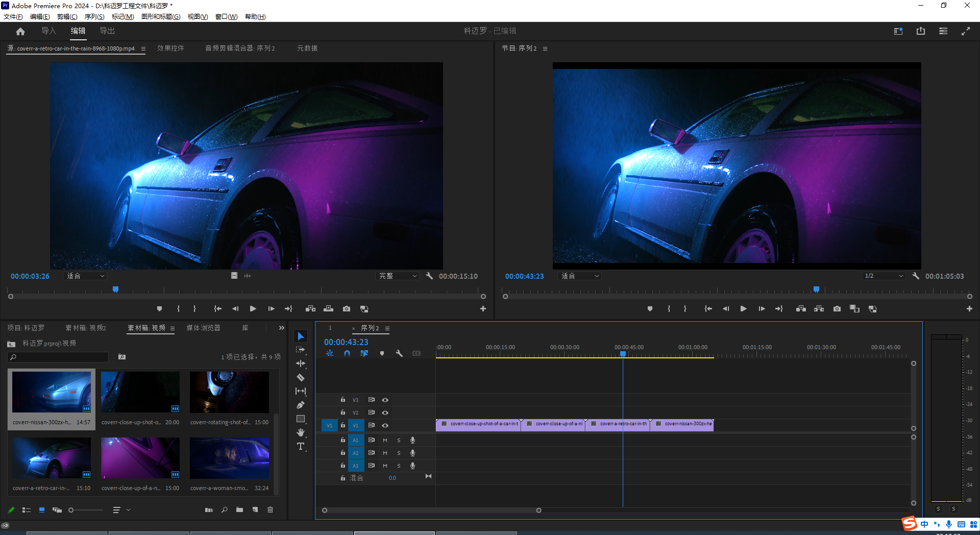Open the Source monitor playback resolution dropdown

tap(398, 276)
